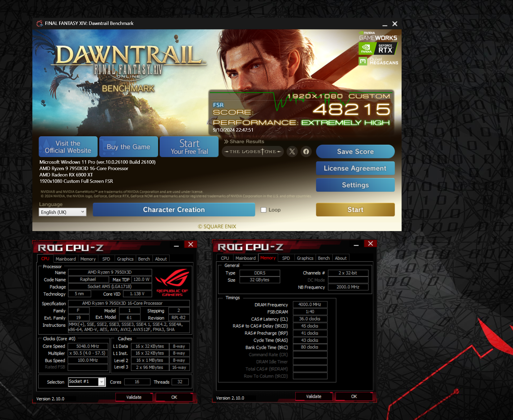Open Graphics tab in left CPU-Z window
513x420 pixels.
click(x=125, y=259)
